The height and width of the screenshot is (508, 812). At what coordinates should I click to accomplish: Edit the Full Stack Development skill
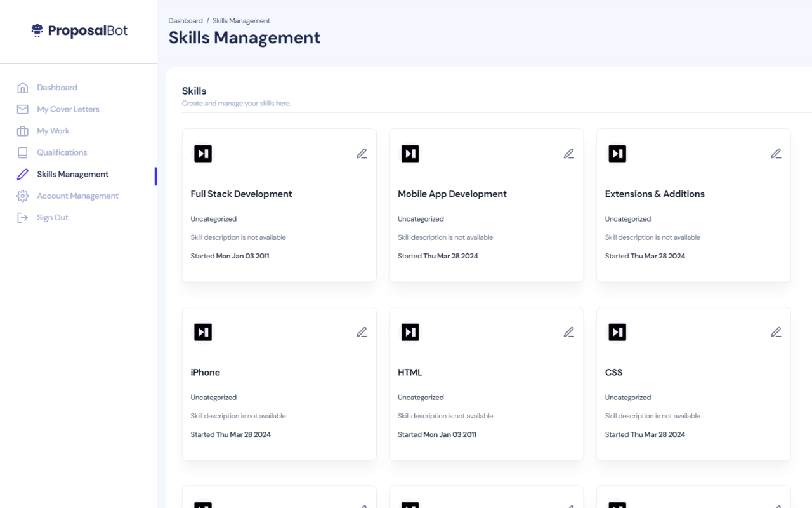click(362, 154)
